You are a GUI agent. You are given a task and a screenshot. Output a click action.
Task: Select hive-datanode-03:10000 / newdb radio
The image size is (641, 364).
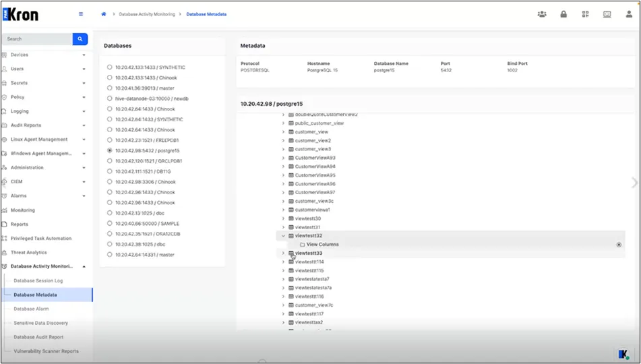click(x=110, y=98)
